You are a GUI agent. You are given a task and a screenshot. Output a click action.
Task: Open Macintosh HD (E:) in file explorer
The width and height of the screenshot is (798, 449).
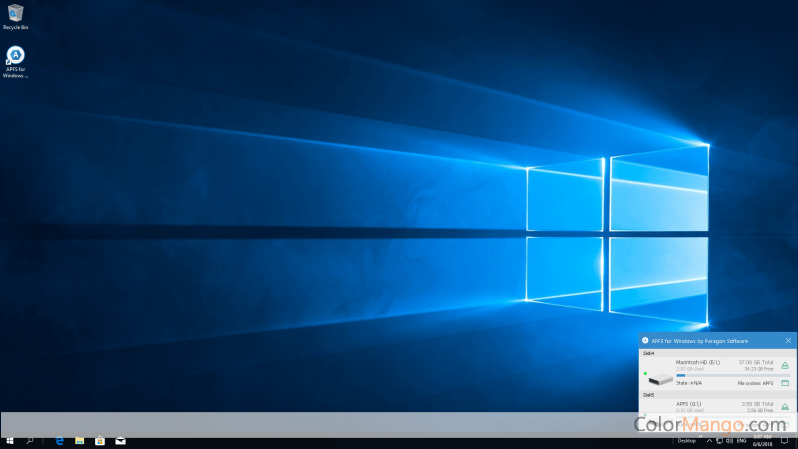[x=785, y=383]
